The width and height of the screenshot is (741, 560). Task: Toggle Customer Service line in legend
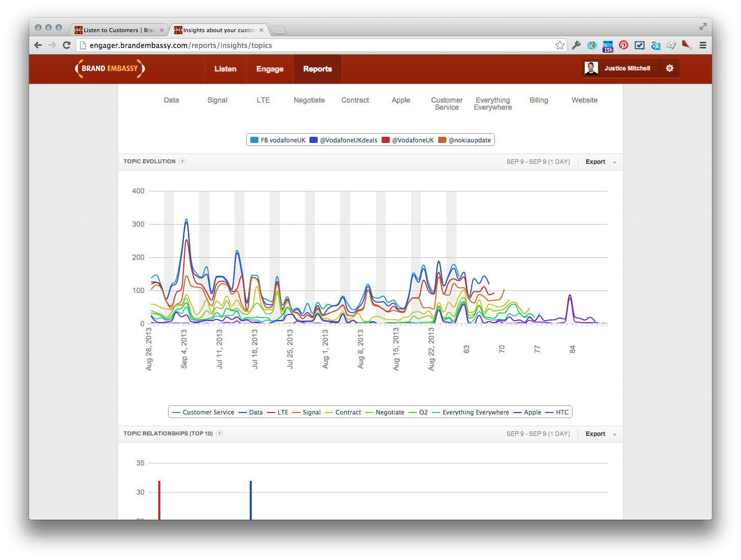pyautogui.click(x=203, y=412)
